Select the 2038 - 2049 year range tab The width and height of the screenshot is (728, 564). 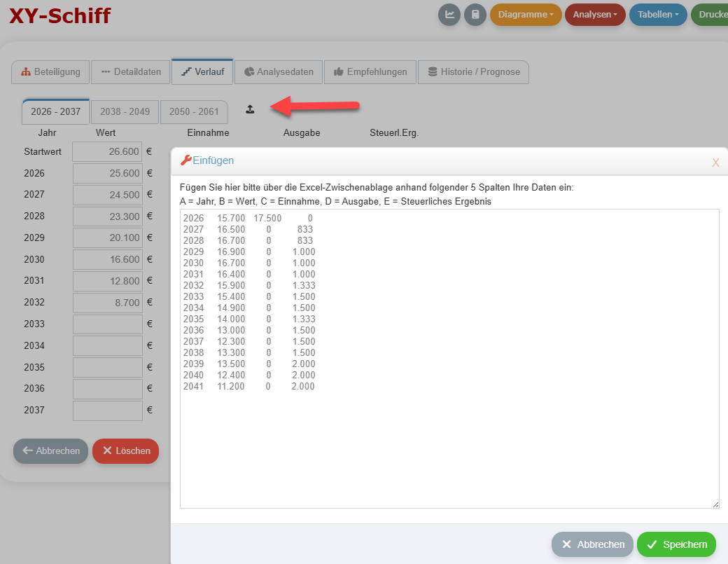click(x=125, y=111)
